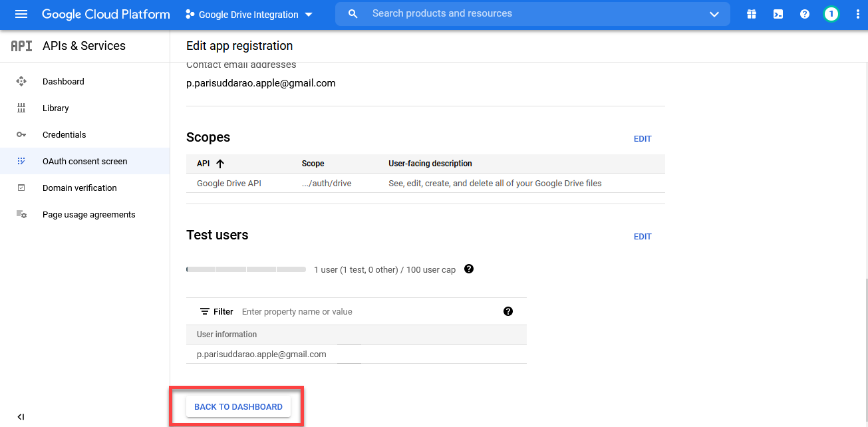Select Credentials in sidebar

pos(64,134)
